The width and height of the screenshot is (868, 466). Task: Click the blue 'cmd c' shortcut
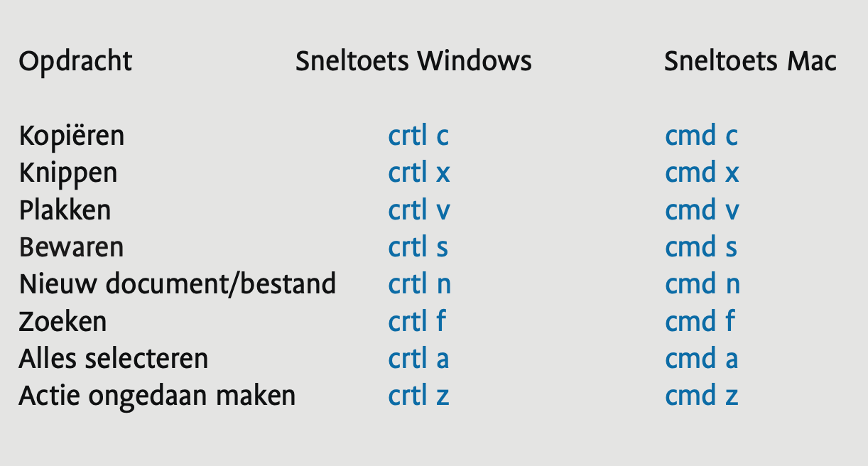pos(702,136)
